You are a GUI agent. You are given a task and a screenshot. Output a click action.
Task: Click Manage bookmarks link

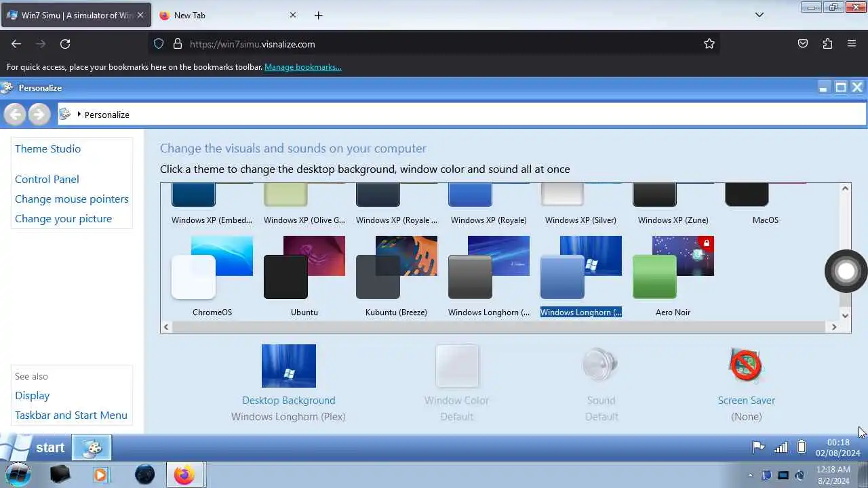(303, 67)
